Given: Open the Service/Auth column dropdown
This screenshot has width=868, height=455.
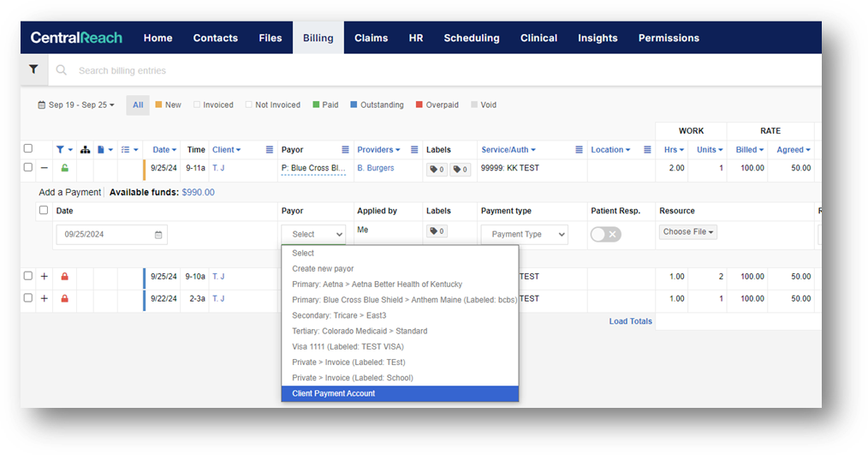Looking at the screenshot, I should click(x=508, y=150).
